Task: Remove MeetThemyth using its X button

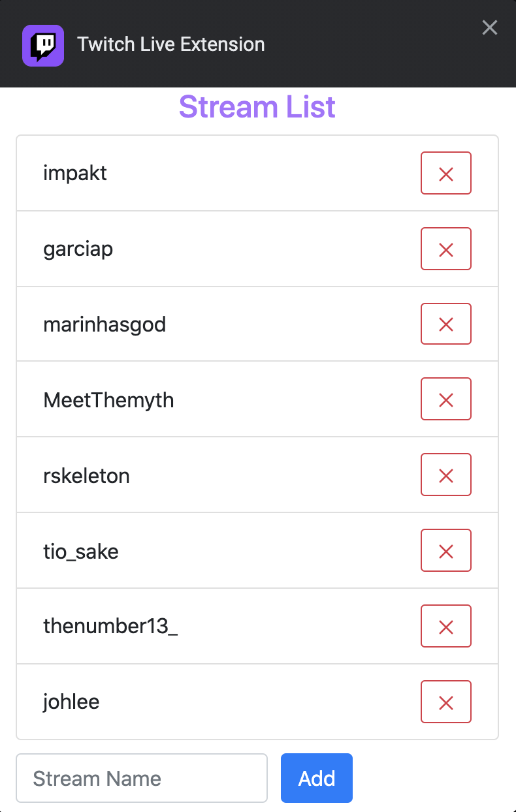Action: tap(445, 399)
